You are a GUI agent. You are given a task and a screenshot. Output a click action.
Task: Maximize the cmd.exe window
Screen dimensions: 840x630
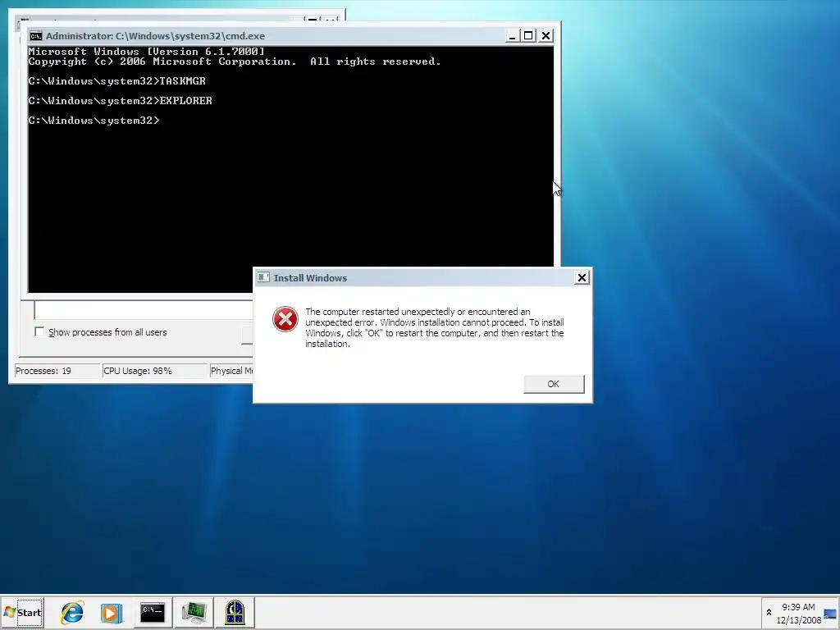(x=528, y=36)
